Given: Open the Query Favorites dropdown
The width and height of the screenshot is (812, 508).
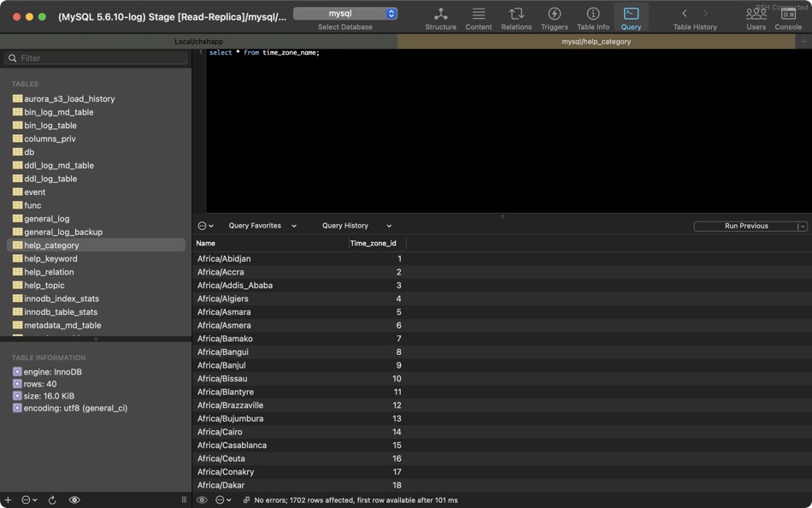Looking at the screenshot, I should (262, 226).
